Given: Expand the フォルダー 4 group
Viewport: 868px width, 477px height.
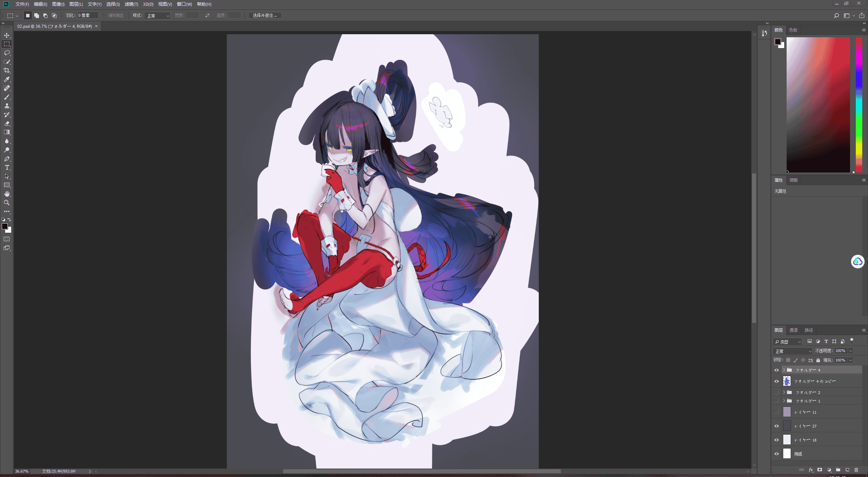Looking at the screenshot, I should 784,370.
